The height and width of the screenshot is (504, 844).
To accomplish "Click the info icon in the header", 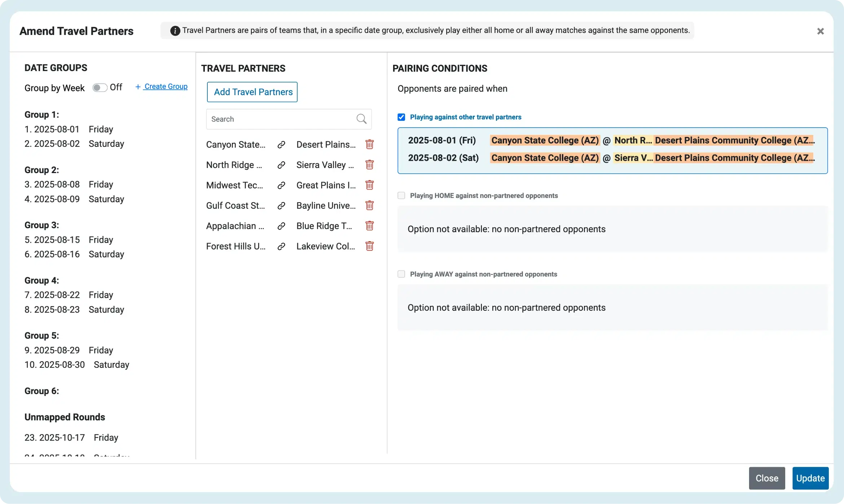I will point(175,31).
